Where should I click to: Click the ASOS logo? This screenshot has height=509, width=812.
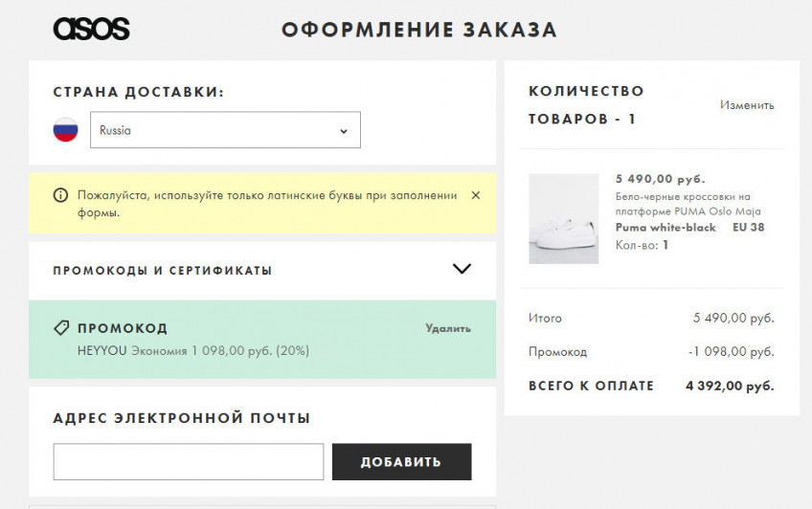[x=91, y=29]
